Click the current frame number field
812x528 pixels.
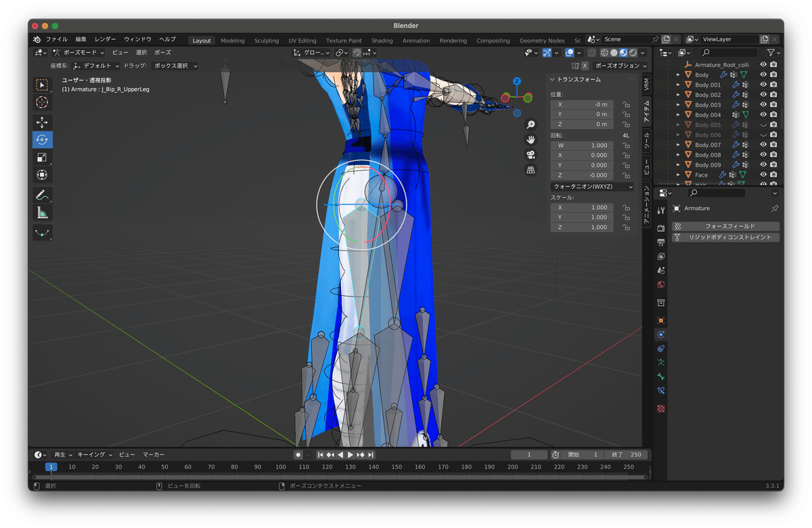529,455
